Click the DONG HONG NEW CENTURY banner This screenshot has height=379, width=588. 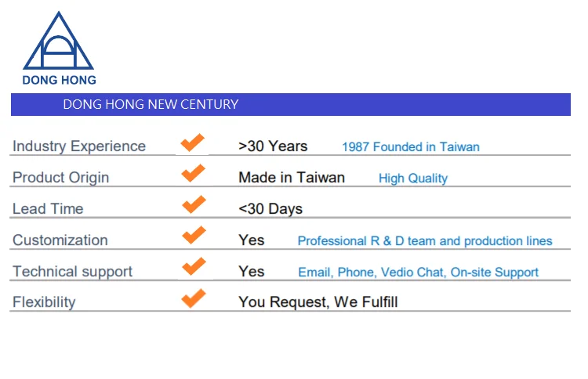coord(291,104)
